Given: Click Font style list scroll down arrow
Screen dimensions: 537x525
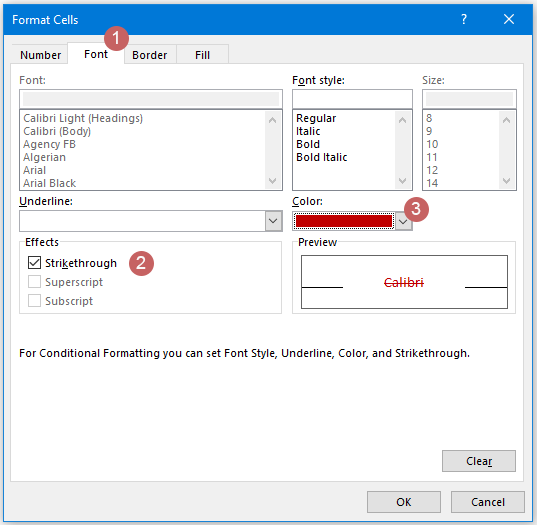Looking at the screenshot, I should [x=403, y=180].
